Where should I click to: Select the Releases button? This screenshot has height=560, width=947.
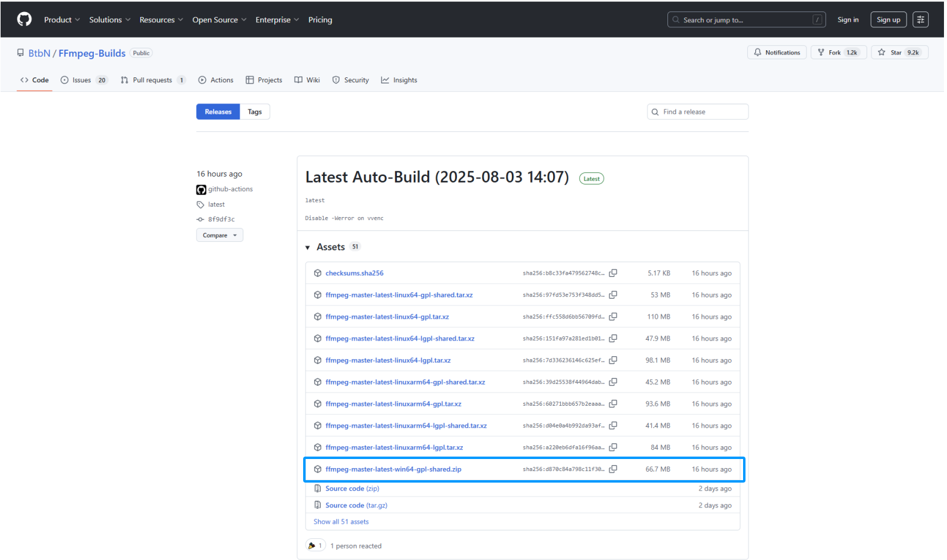click(x=218, y=112)
